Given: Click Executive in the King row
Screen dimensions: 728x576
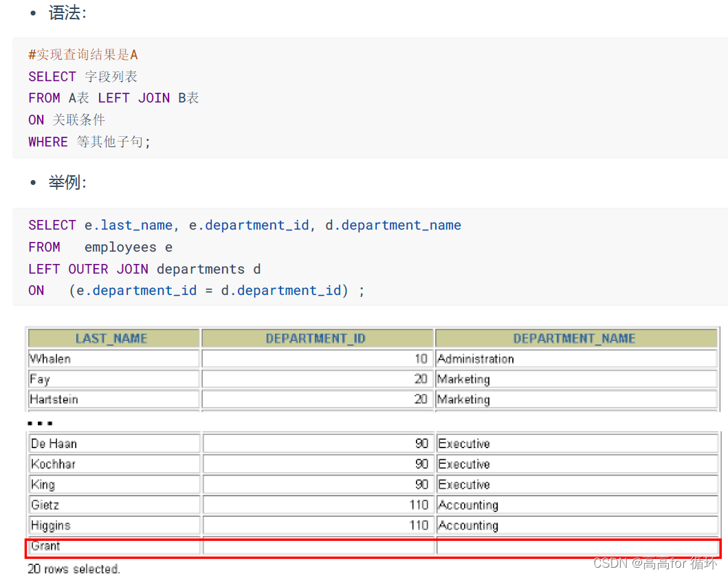Looking at the screenshot, I should click(577, 485).
